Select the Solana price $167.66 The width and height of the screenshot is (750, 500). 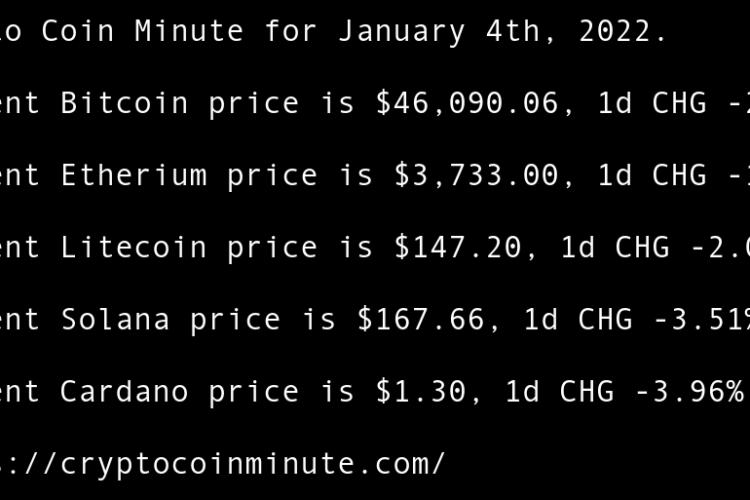421,319
